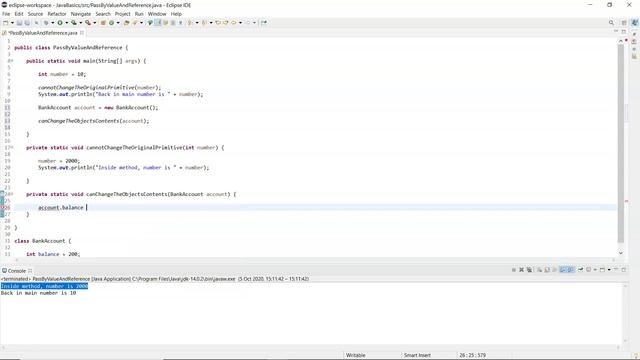
Task: Toggle console Word Wrap
Action: pyautogui.click(x=554, y=270)
